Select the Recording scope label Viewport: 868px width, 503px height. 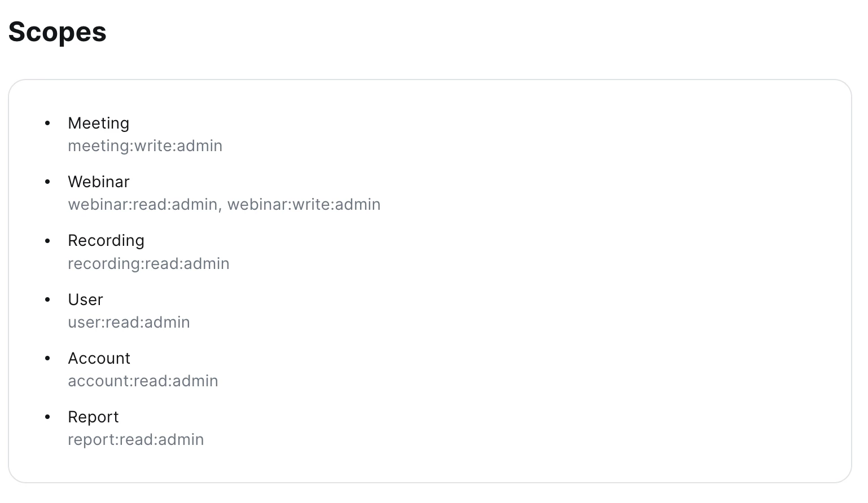pos(106,240)
